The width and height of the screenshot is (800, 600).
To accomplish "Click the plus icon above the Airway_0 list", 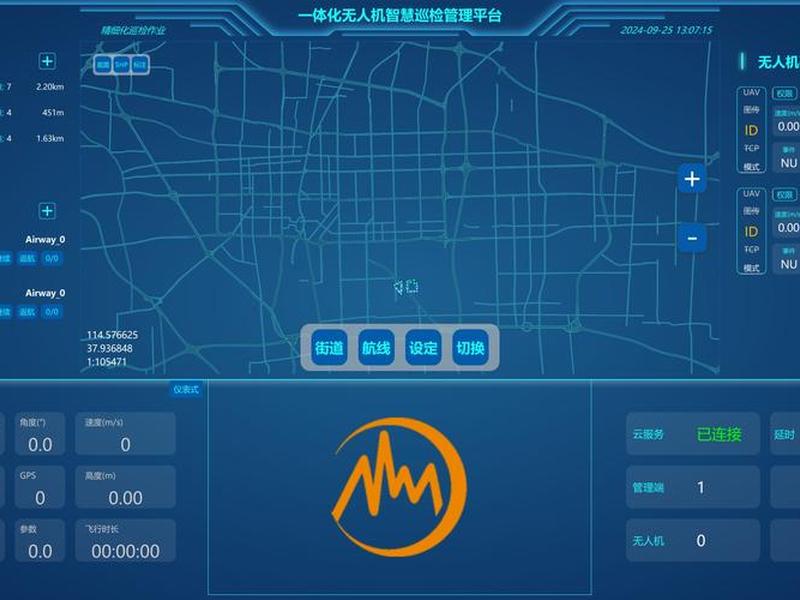I will click(47, 211).
